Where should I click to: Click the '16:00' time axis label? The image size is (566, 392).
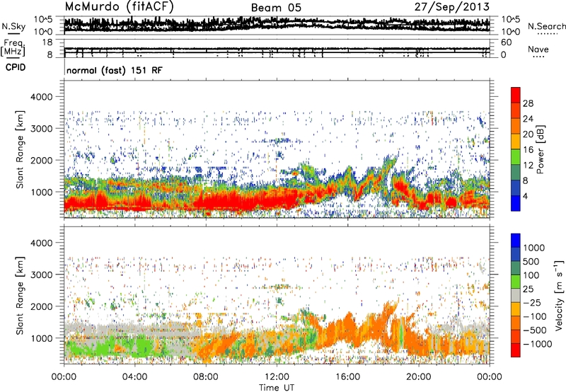tap(347, 377)
